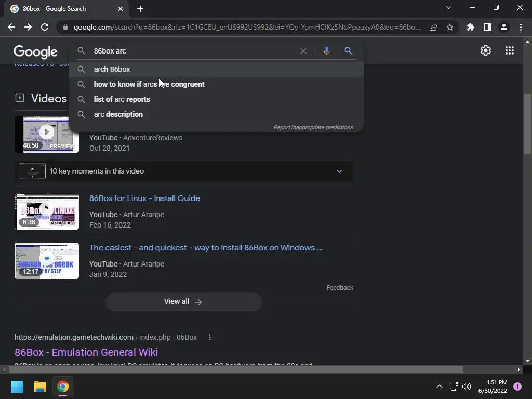Open network status in system tray
This screenshot has height=399, width=532.
click(454, 387)
